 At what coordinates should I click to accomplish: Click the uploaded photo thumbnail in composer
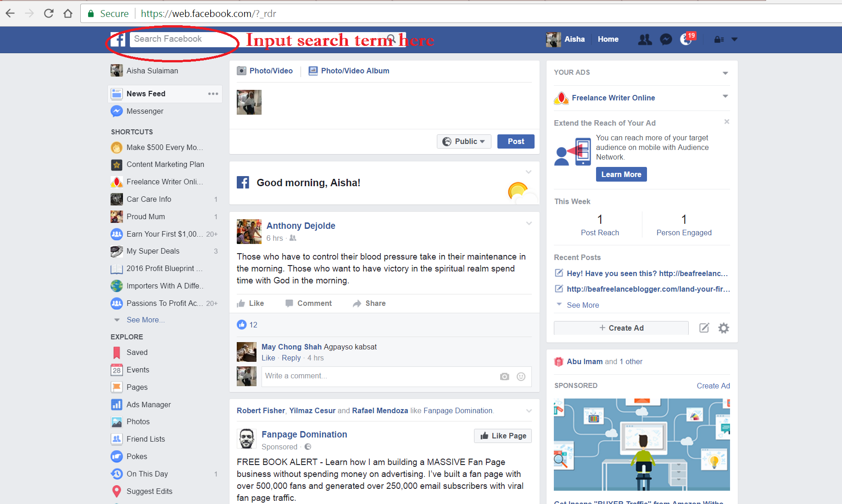point(249,102)
